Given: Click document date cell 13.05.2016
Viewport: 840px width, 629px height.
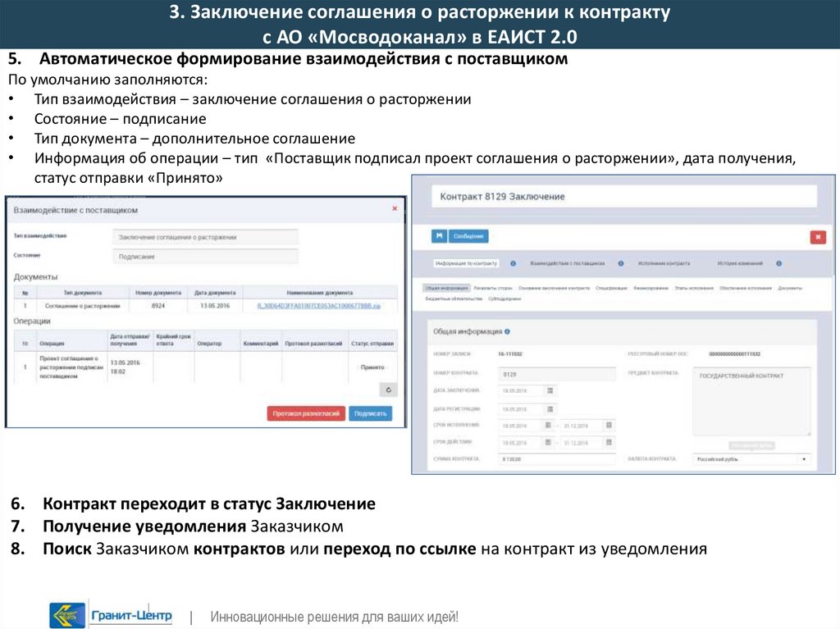Looking at the screenshot, I should pyautogui.click(x=215, y=305).
